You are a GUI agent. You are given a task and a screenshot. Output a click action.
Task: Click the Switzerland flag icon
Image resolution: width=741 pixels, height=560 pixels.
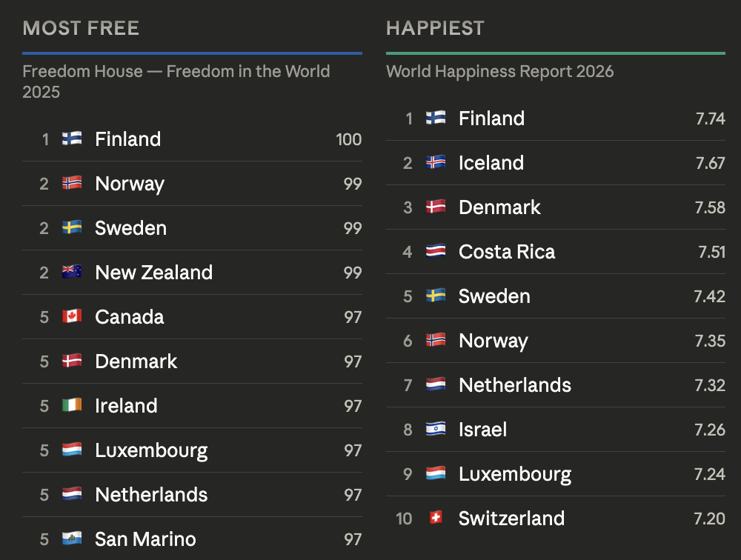436,518
